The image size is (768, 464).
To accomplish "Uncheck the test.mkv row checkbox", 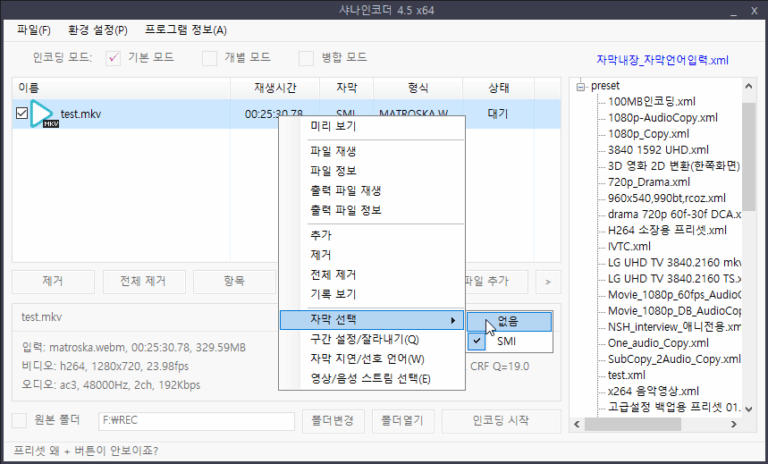I will pos(22,113).
